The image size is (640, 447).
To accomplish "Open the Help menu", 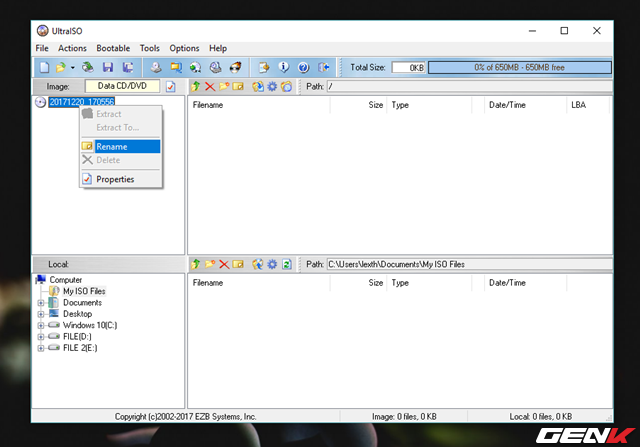I will pyautogui.click(x=218, y=48).
